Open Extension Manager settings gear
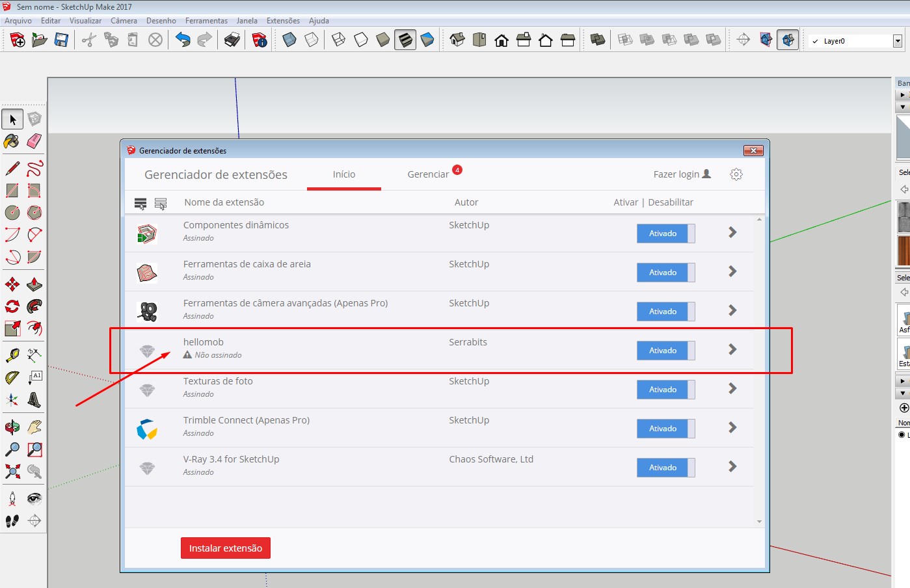Screen dimensions: 910x588 click(x=736, y=174)
